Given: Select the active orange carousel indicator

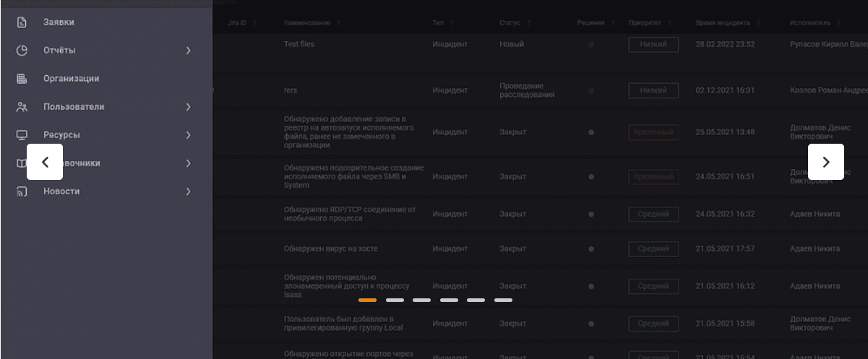Looking at the screenshot, I should tap(367, 300).
